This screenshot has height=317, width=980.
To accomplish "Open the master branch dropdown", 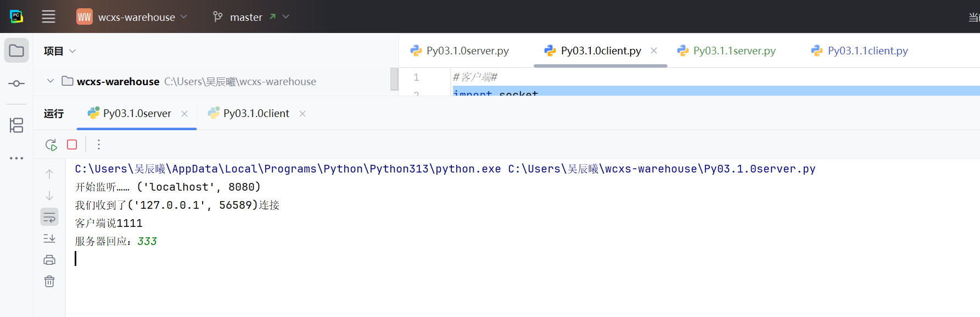I will [x=251, y=17].
